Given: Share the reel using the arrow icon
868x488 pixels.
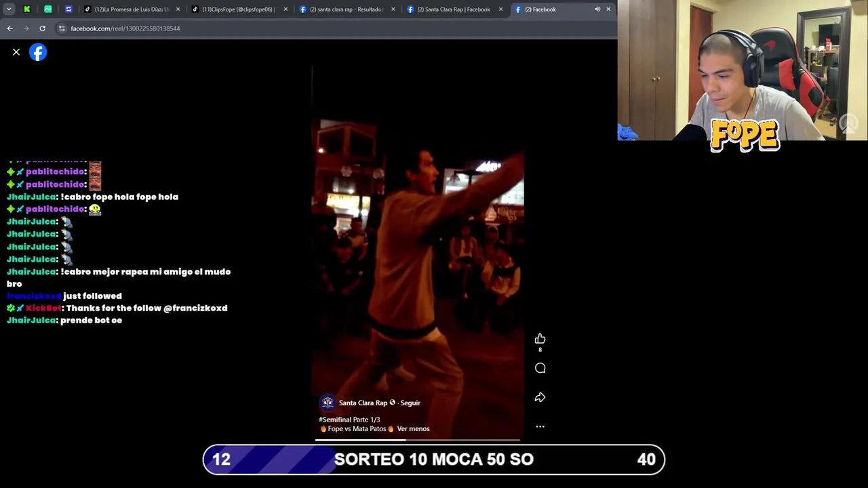Looking at the screenshot, I should [540, 397].
